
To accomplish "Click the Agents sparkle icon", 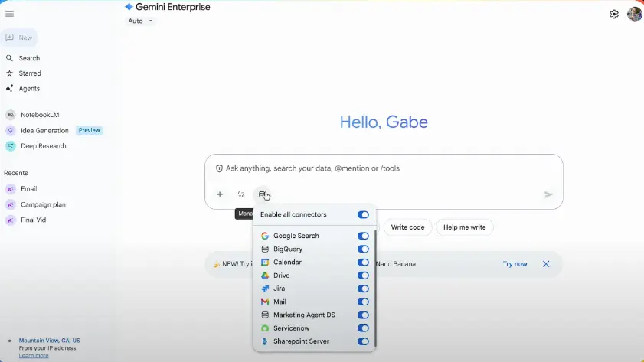I will (9, 89).
